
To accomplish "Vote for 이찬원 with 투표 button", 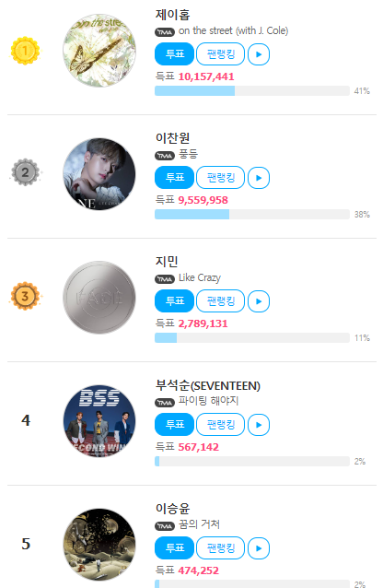I will click(x=175, y=177).
